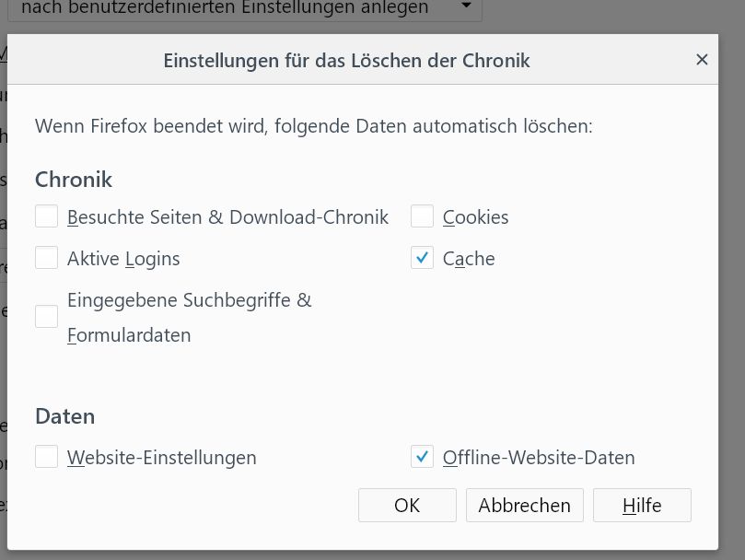Click the Besuchte Seiten & Download-Chronik label
The image size is (745, 560).
tap(227, 217)
